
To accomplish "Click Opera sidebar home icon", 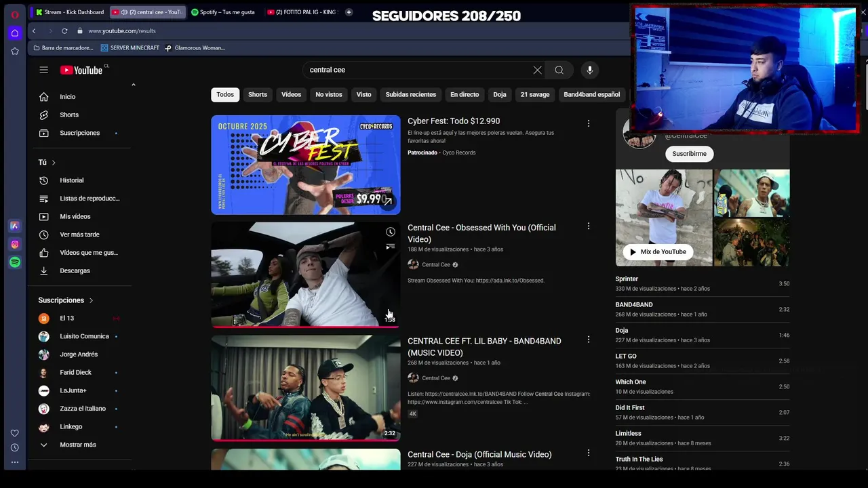I will click(x=14, y=33).
